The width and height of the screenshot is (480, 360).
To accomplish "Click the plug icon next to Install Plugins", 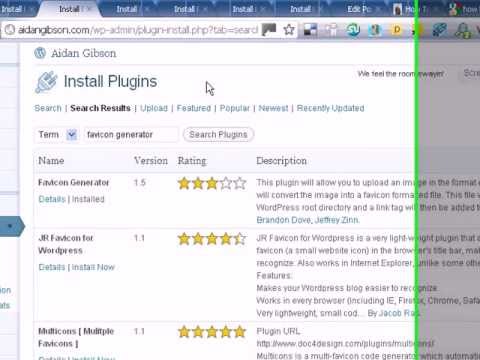I will point(46,82).
